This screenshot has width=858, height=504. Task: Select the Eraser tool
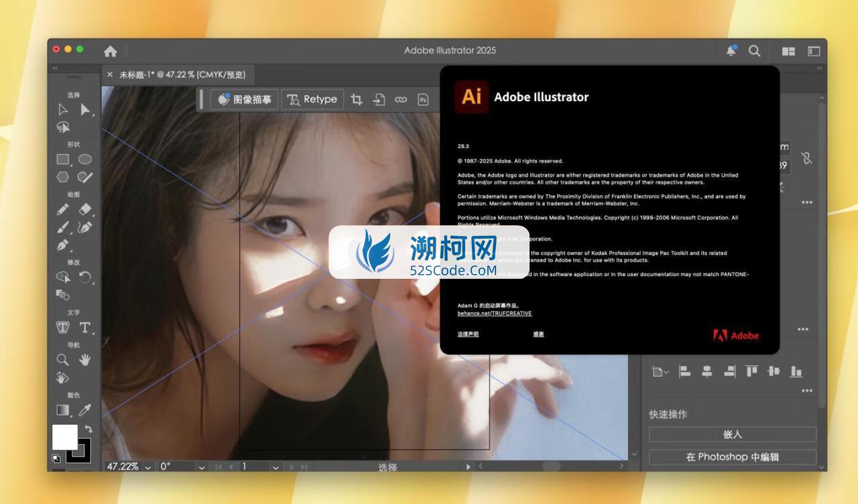(x=85, y=210)
